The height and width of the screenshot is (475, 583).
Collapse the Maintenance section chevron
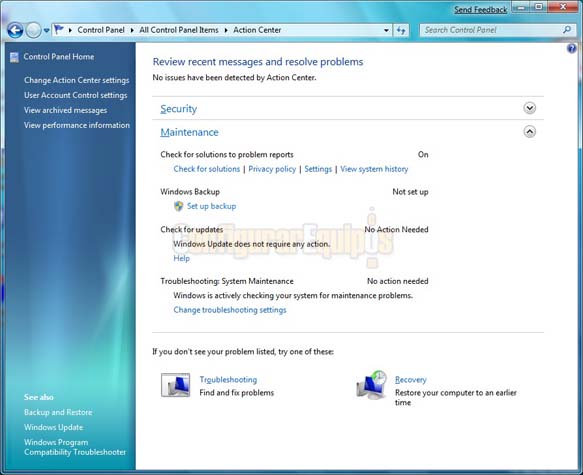pos(529,132)
